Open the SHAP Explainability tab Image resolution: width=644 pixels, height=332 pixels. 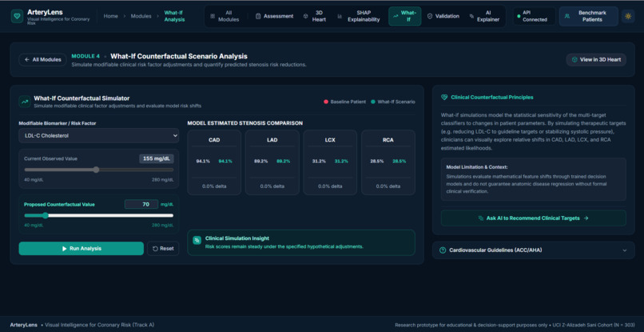tap(360, 16)
